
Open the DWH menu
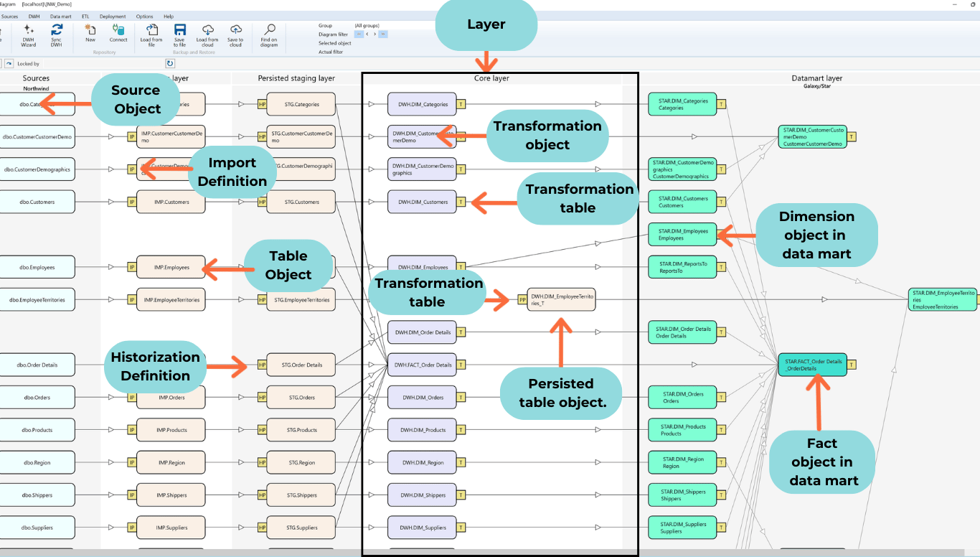click(x=34, y=16)
